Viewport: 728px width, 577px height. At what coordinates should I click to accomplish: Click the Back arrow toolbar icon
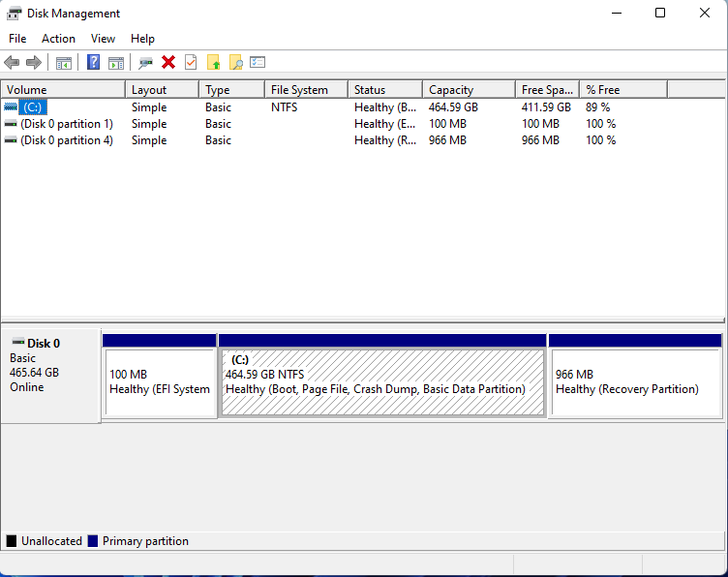(x=12, y=62)
